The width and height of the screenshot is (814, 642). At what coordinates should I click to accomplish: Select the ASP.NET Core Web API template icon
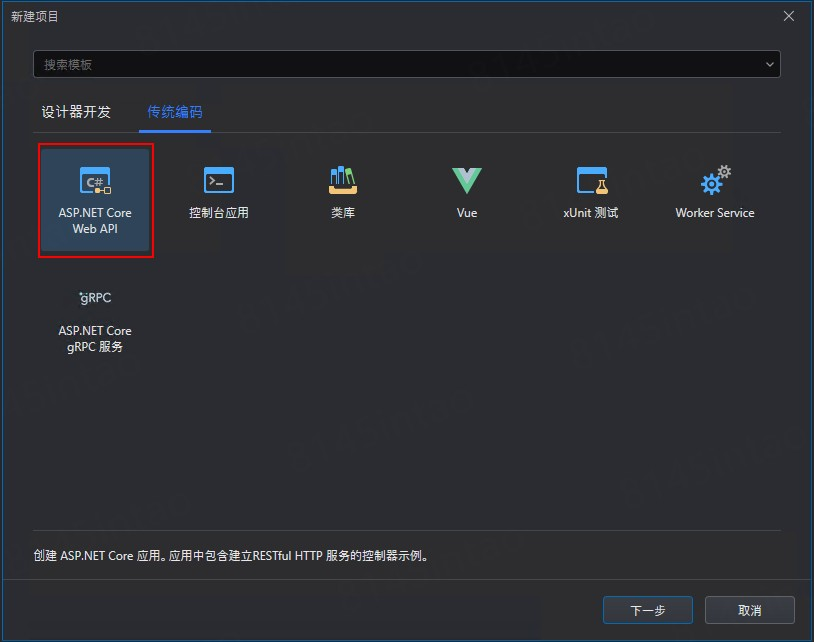pyautogui.click(x=95, y=180)
